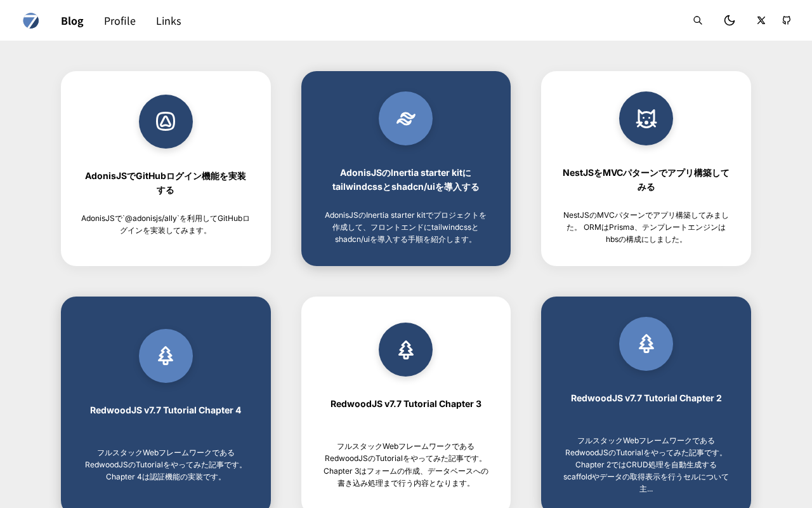Click the description about 'shadcn/uiを導入する手順'
The height and width of the screenshot is (508, 812).
point(406,227)
